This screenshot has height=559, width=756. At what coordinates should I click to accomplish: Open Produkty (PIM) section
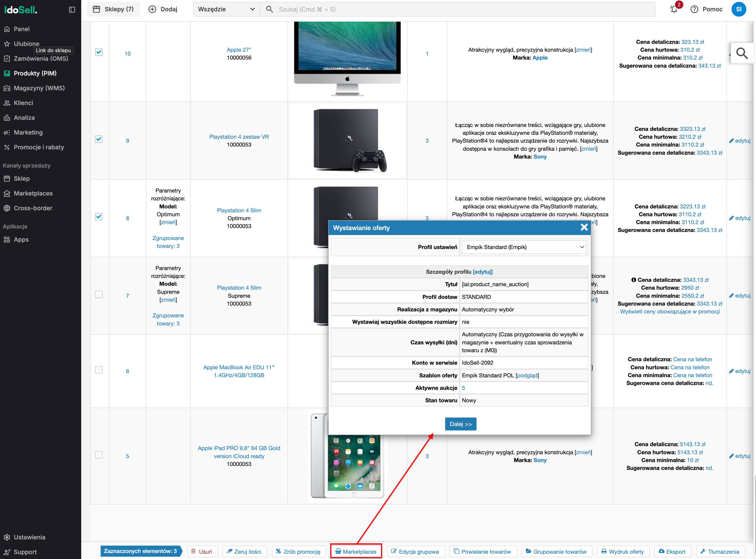pyautogui.click(x=35, y=73)
